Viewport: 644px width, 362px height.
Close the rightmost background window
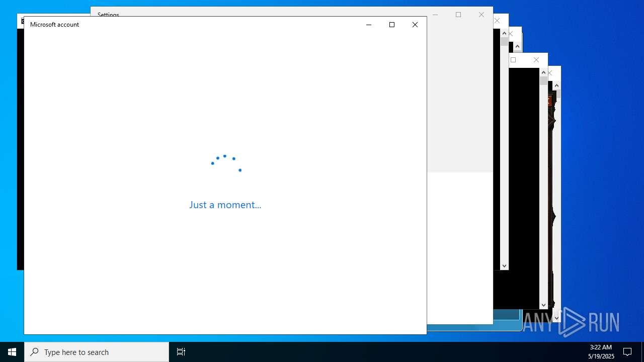pyautogui.click(x=550, y=73)
